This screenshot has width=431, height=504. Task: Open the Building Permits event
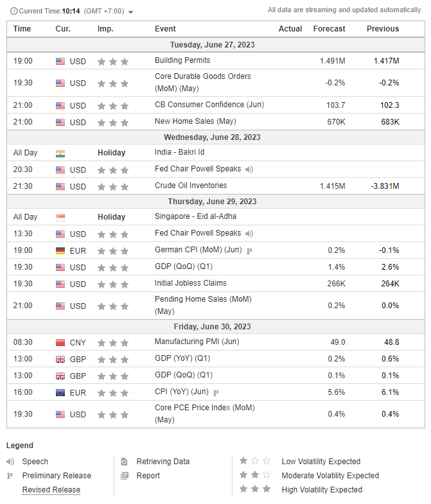182,60
